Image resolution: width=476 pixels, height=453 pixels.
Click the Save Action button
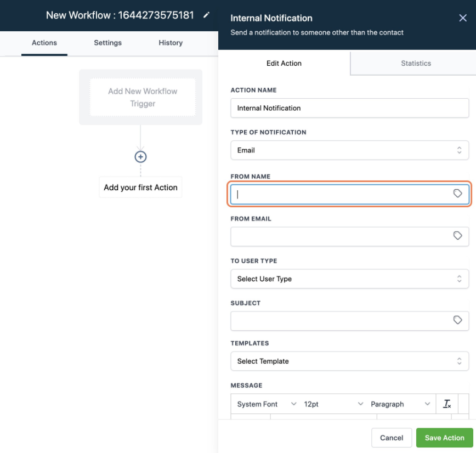(444, 438)
